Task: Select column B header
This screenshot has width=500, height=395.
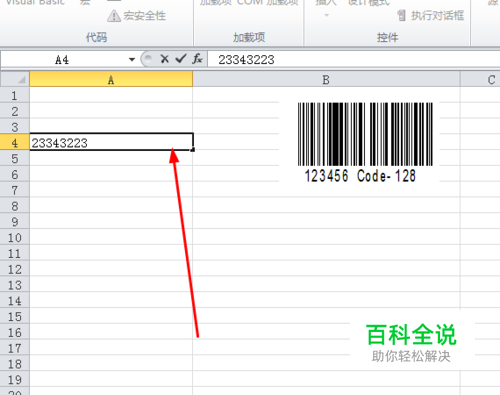Action: click(326, 80)
